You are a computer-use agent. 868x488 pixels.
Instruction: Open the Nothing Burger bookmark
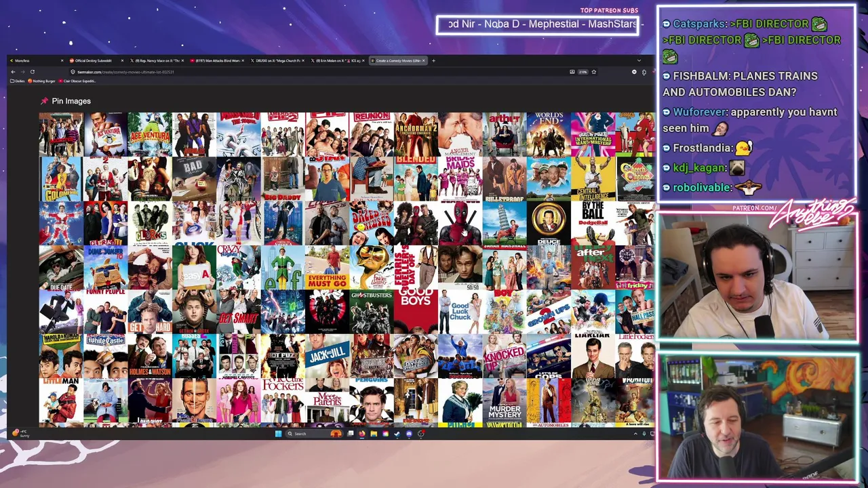pyautogui.click(x=42, y=81)
